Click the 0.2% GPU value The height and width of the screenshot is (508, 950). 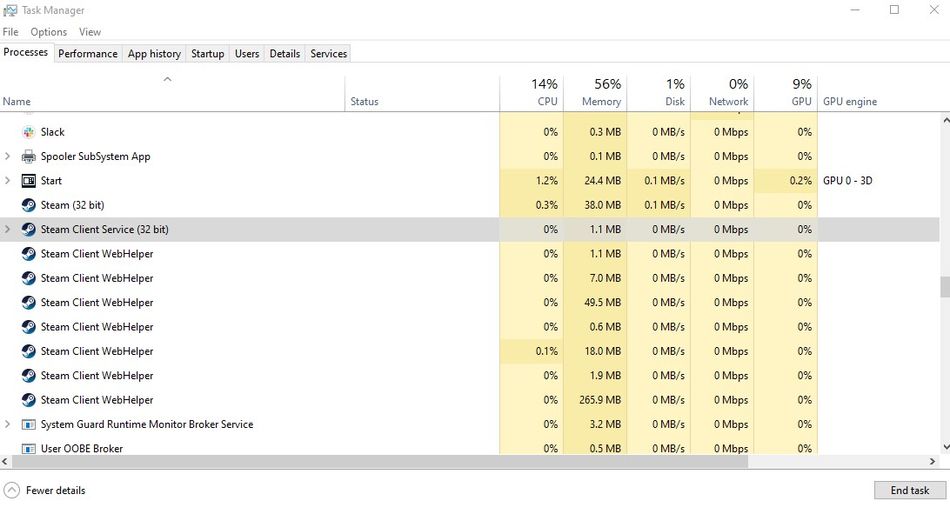[800, 181]
